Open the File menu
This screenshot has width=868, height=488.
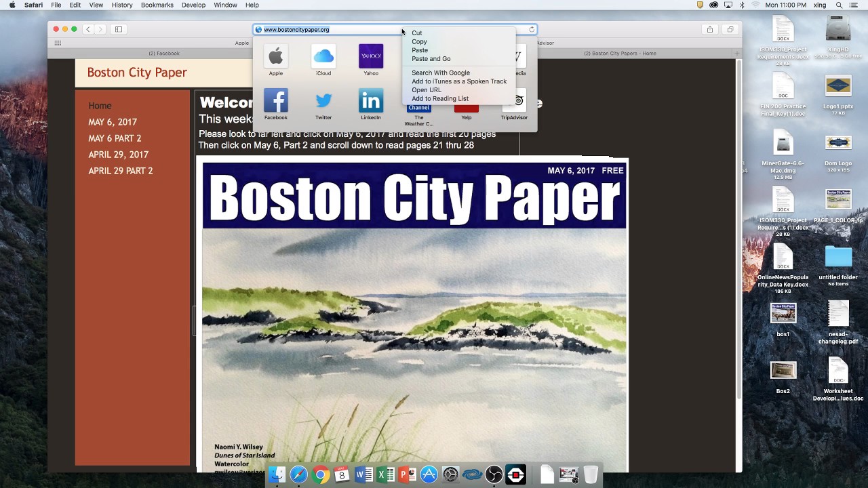point(56,5)
